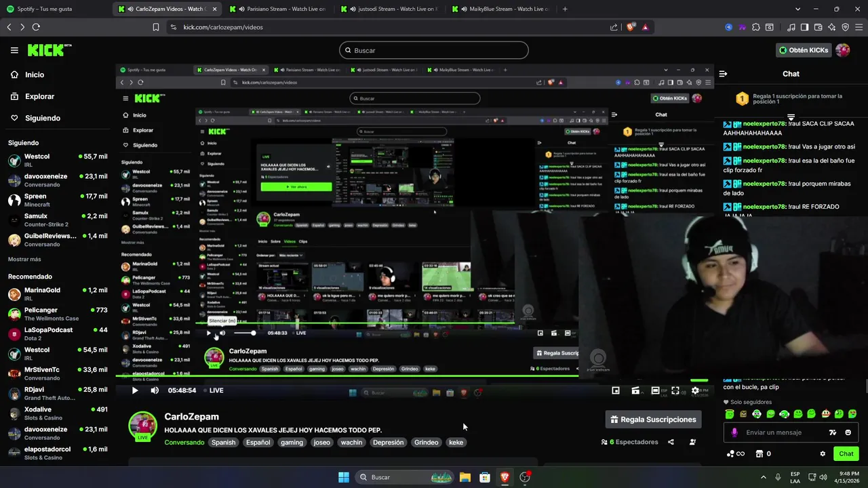Open the Kick hamburger menu
868x488 pixels.
click(x=14, y=50)
